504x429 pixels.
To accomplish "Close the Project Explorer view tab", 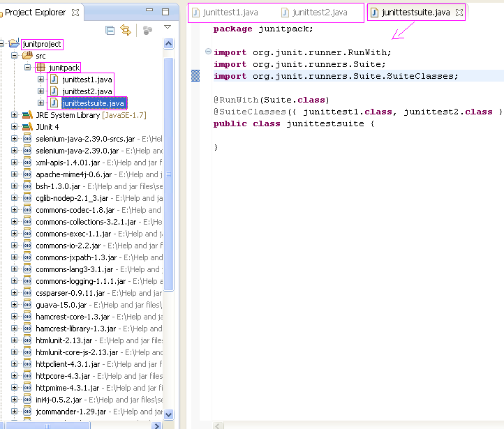I will [75, 13].
